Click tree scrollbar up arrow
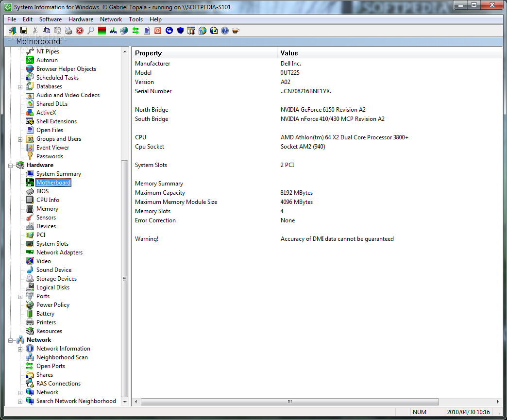The height and width of the screenshot is (420, 507). (x=125, y=51)
